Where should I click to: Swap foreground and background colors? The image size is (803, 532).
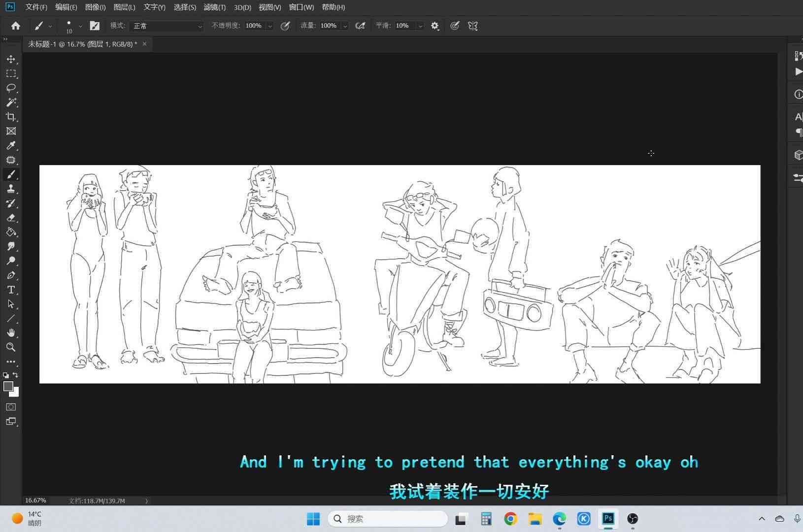pyautogui.click(x=16, y=375)
